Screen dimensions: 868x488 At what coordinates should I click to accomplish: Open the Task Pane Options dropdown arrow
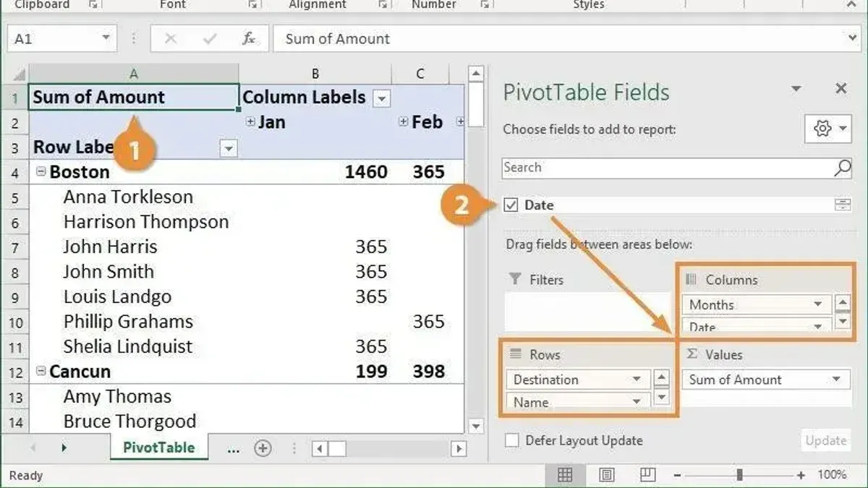[x=796, y=89]
